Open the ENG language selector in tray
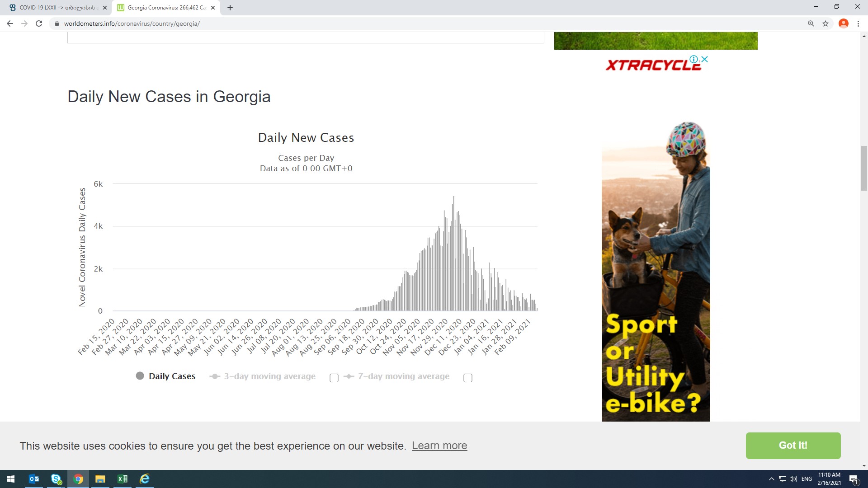The width and height of the screenshot is (868, 488). tap(807, 479)
